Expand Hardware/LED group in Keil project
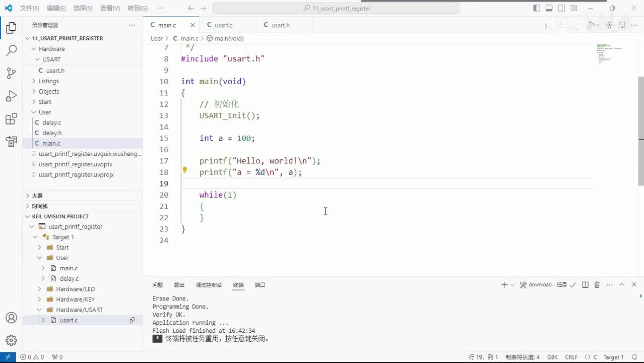The height and width of the screenshot is (363, 644). pyautogui.click(x=39, y=289)
